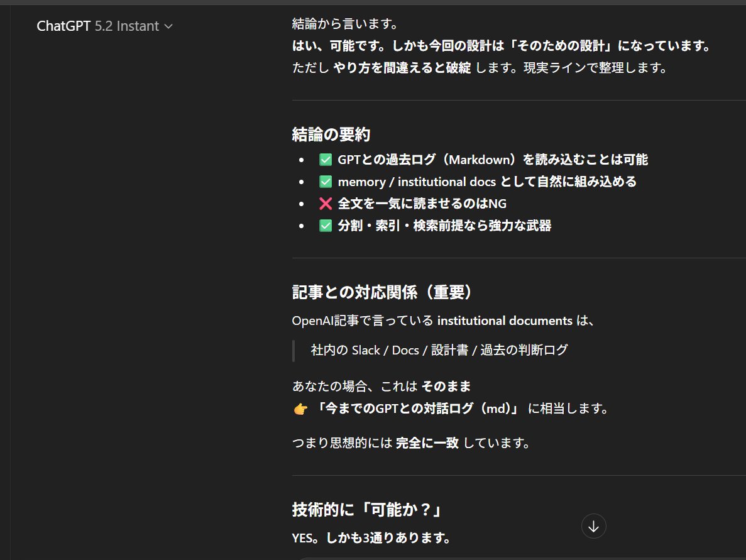Click the line あなたの場合、これは そのまま

tap(381, 386)
